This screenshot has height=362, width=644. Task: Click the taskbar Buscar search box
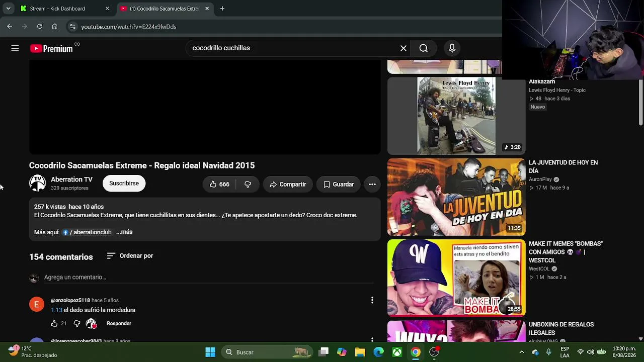[x=267, y=352]
